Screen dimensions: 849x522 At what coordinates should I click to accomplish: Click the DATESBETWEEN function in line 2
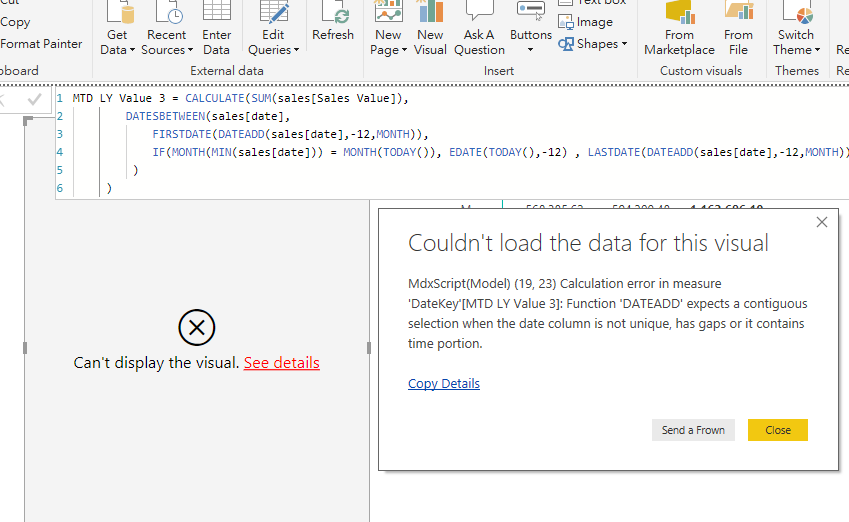(165, 116)
